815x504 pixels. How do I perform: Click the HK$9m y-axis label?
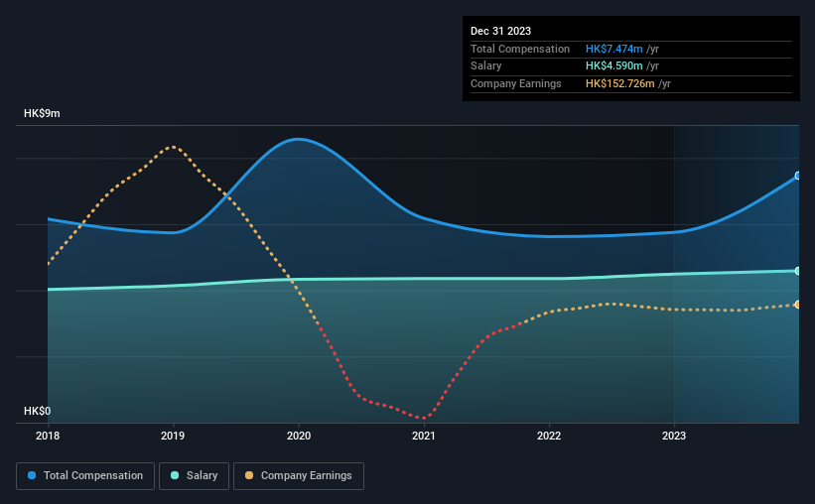[x=42, y=113]
